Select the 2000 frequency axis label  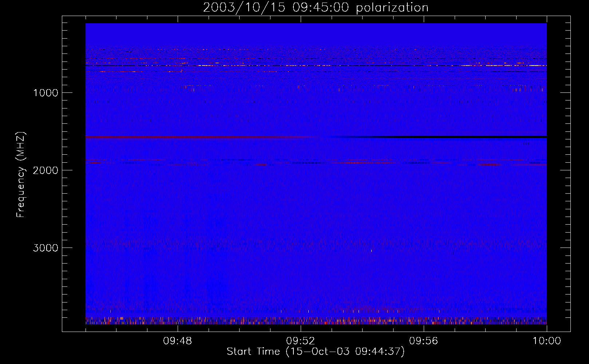click(46, 170)
